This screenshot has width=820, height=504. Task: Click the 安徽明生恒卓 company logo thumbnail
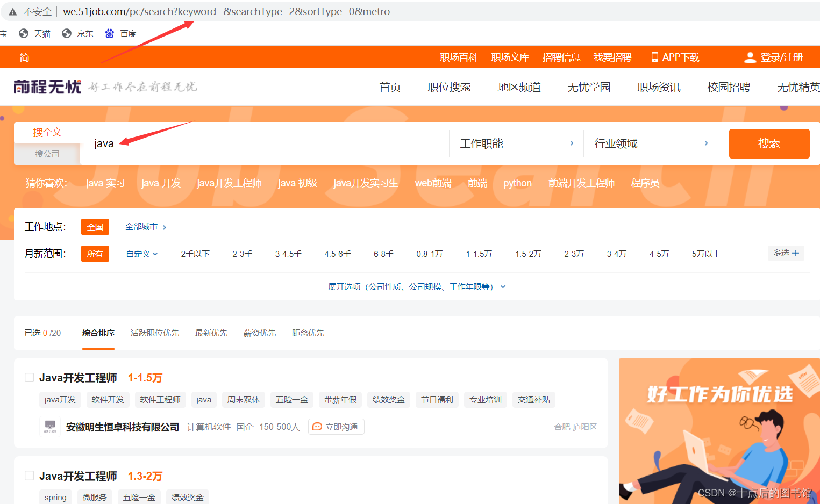point(50,427)
